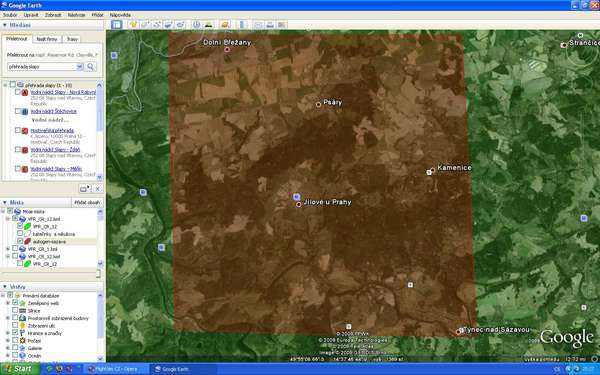Screen dimensions: 600x375
Task: Click the Jílové u Prahy placemark
Action: click(298, 204)
